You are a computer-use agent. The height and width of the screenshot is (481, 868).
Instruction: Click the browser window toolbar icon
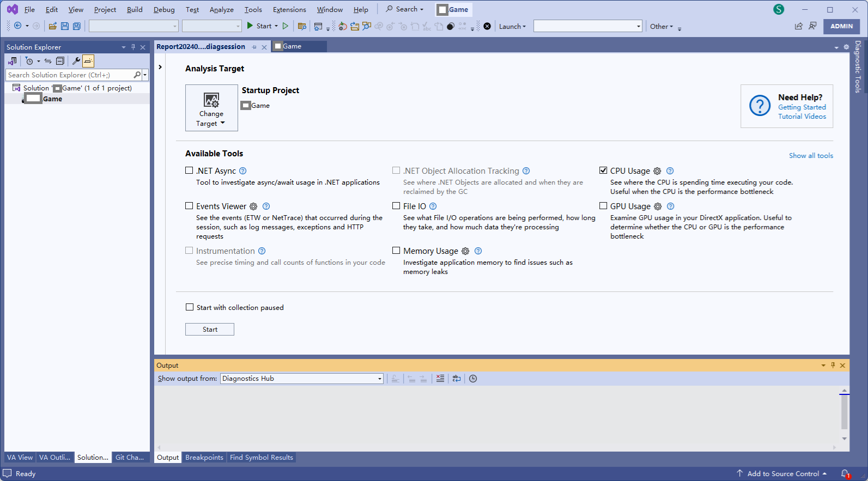318,26
